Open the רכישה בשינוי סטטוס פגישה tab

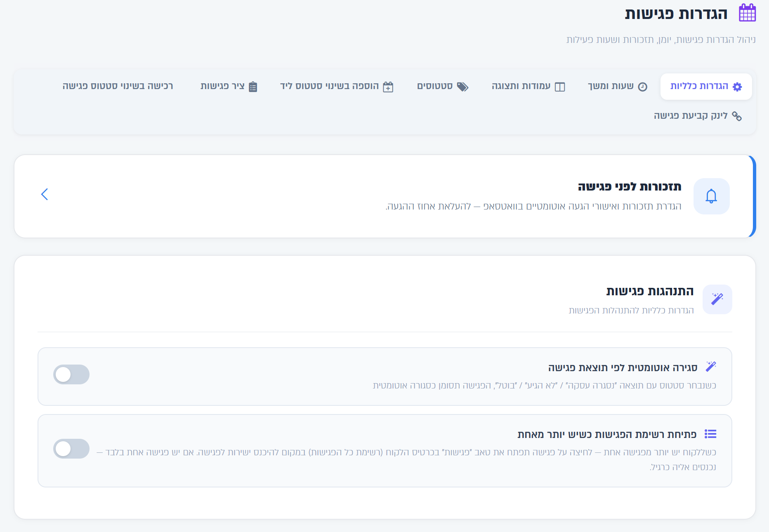[x=118, y=86]
